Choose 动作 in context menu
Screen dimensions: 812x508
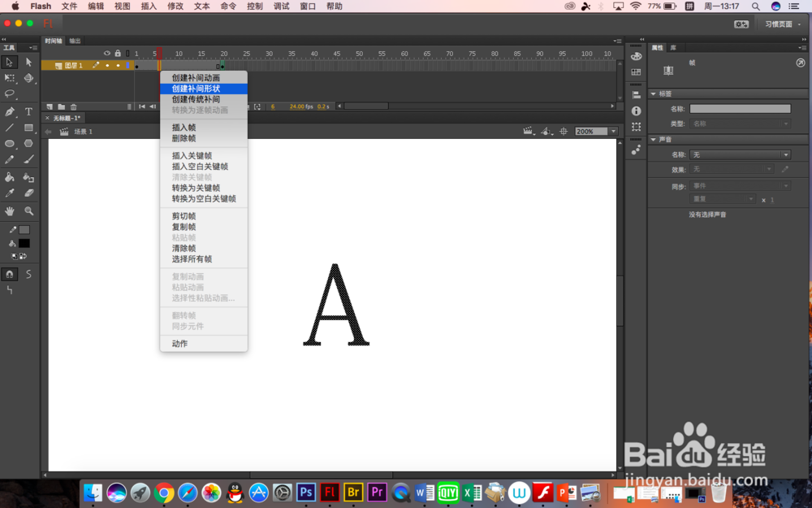(x=204, y=344)
